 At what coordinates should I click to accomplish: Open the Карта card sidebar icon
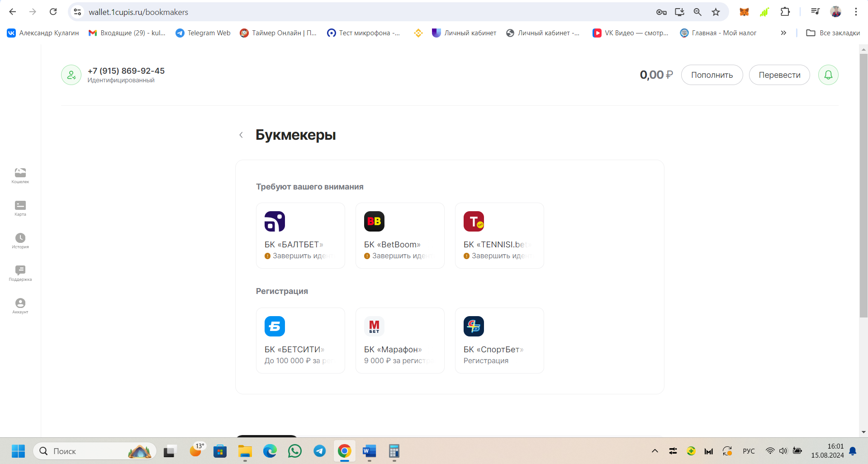click(x=20, y=208)
